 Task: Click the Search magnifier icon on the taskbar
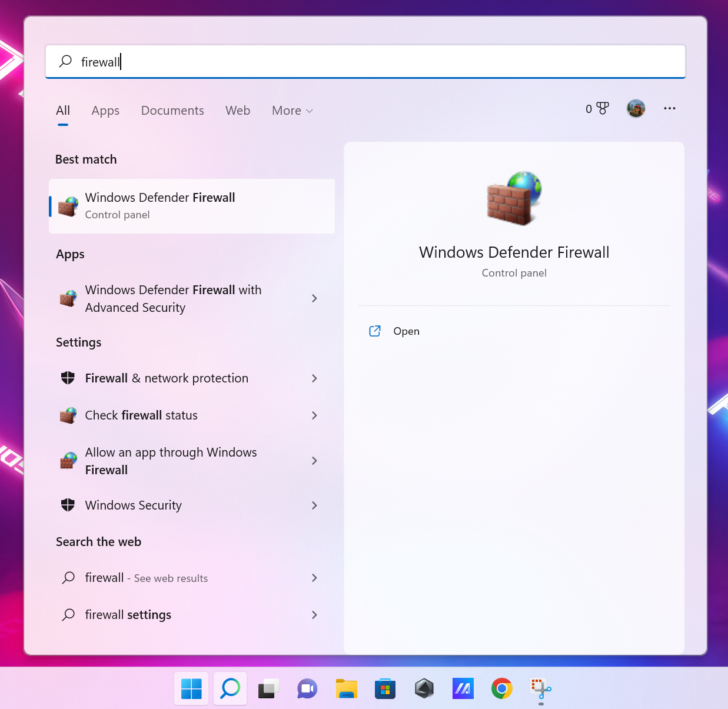(230, 688)
